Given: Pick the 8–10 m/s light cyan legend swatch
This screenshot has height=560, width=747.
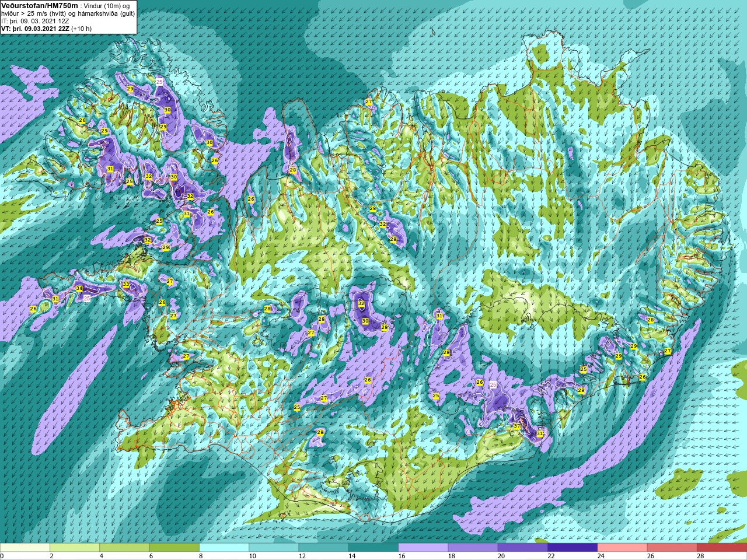Looking at the screenshot, I should click(x=224, y=548).
